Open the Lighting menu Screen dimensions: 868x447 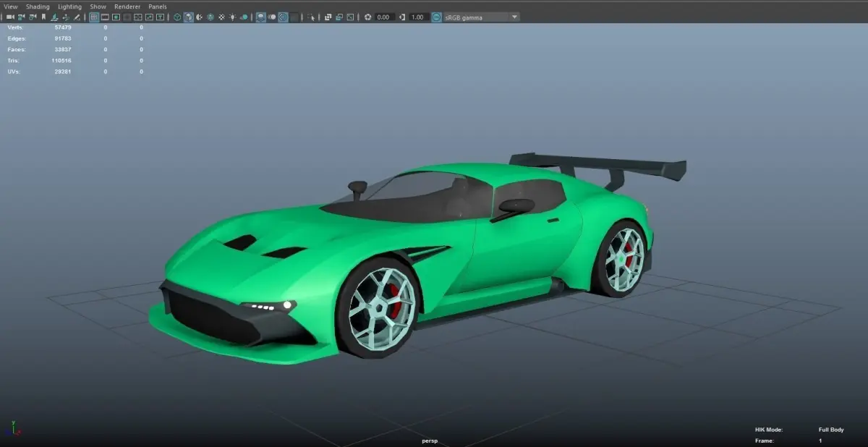click(69, 7)
